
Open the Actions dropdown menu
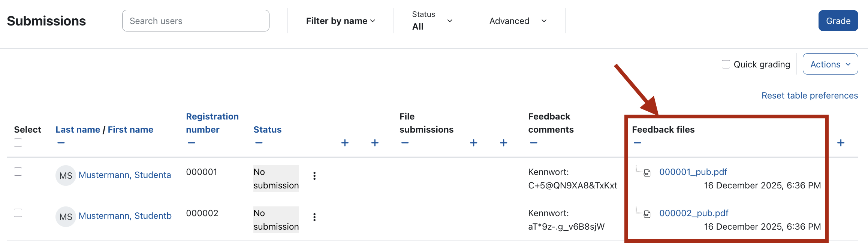click(830, 64)
